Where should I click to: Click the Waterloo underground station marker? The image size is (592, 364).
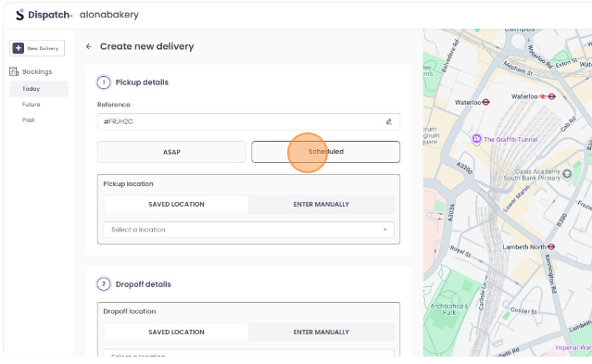pyautogui.click(x=485, y=102)
